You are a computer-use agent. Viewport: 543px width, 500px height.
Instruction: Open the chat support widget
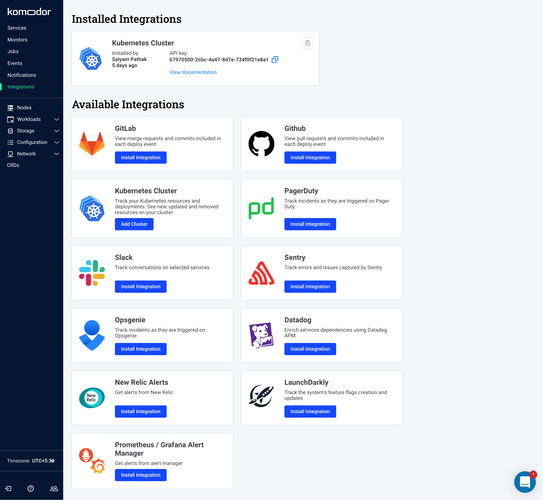[525, 482]
